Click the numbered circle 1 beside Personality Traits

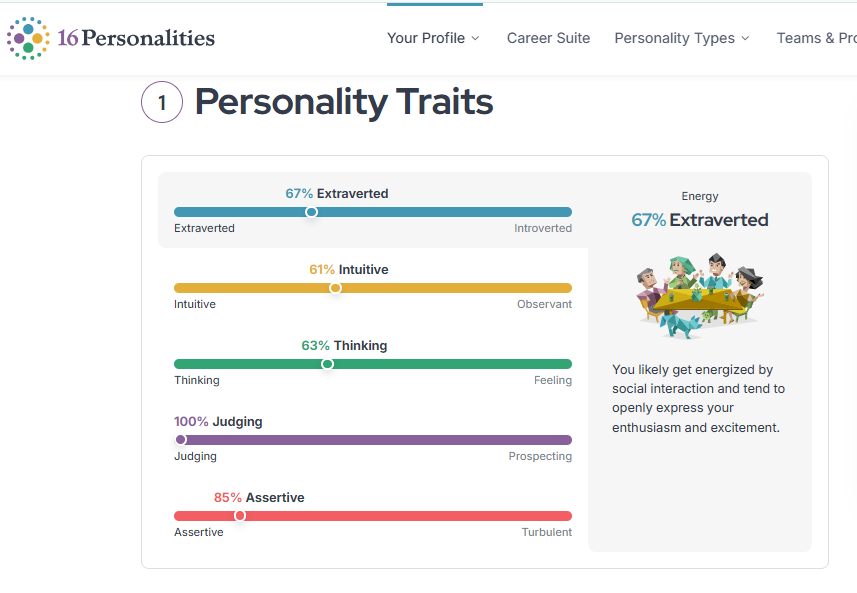pos(162,102)
